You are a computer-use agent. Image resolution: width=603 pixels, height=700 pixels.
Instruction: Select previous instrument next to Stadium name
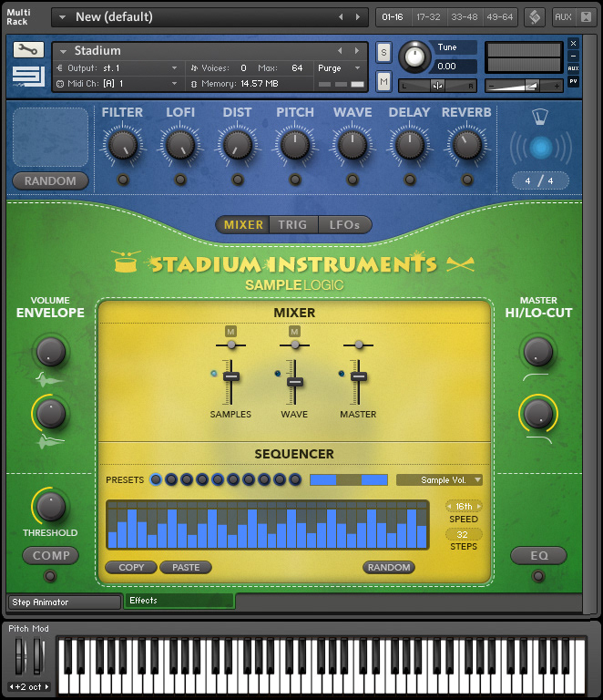tap(340, 50)
